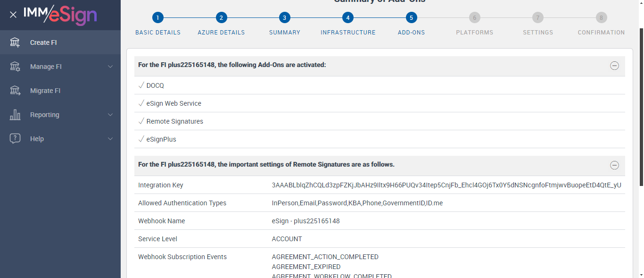Select step 8 circle
Viewport: 644px width, 278px height.
click(601, 18)
